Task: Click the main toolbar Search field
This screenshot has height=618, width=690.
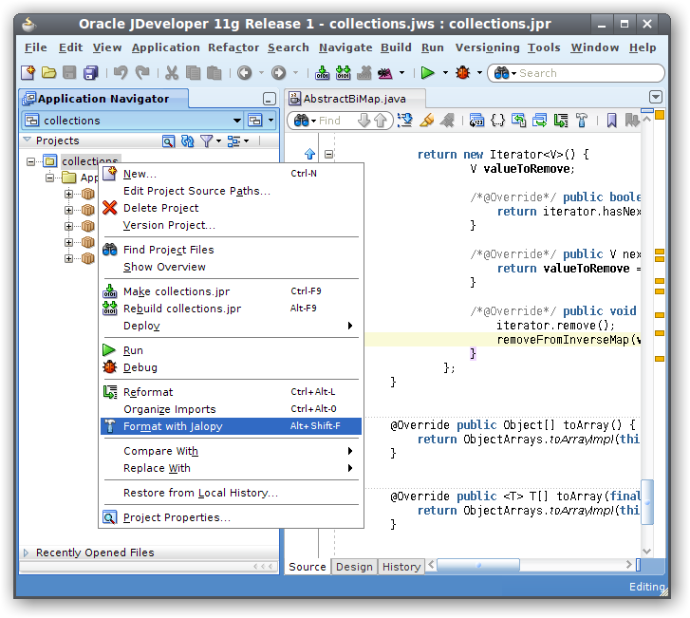Action: (x=590, y=73)
